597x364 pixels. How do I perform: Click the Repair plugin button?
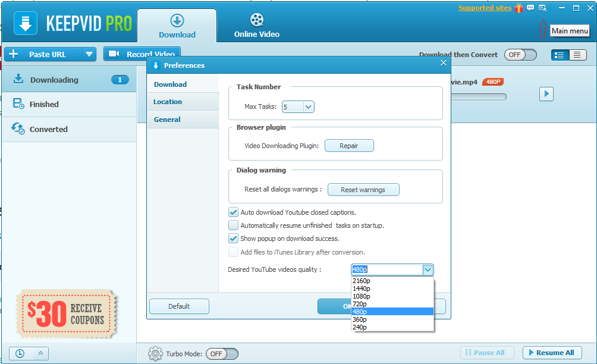click(349, 146)
